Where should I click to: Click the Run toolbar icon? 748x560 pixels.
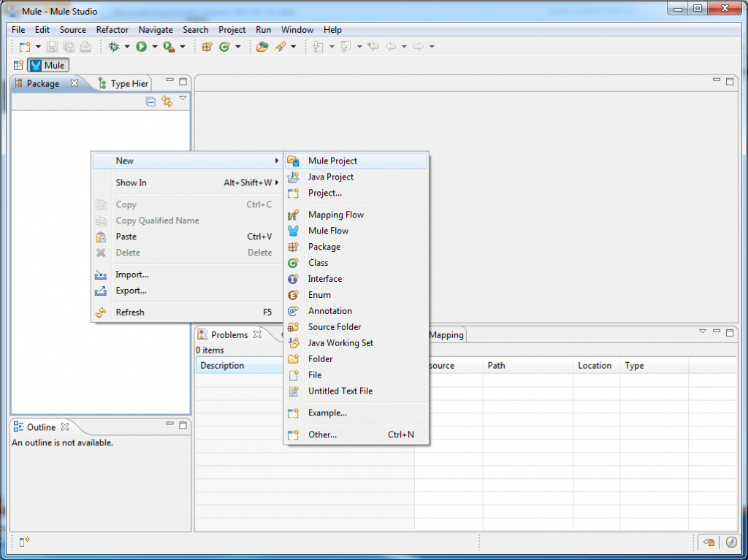point(141,46)
